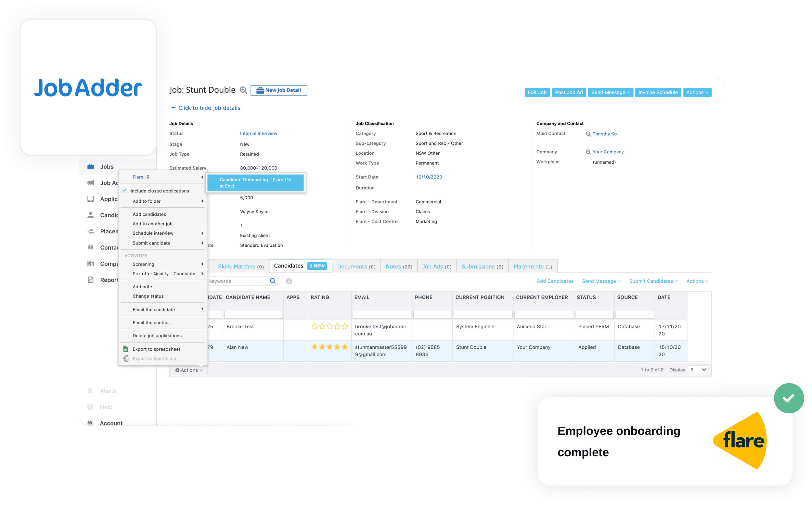Open the bottom gear Actions menu

point(189,370)
